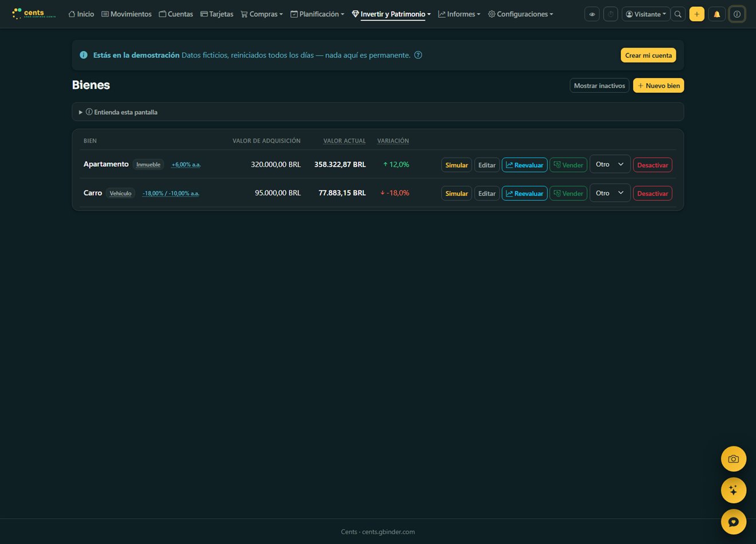Click Vender for Apartamento

(x=568, y=165)
